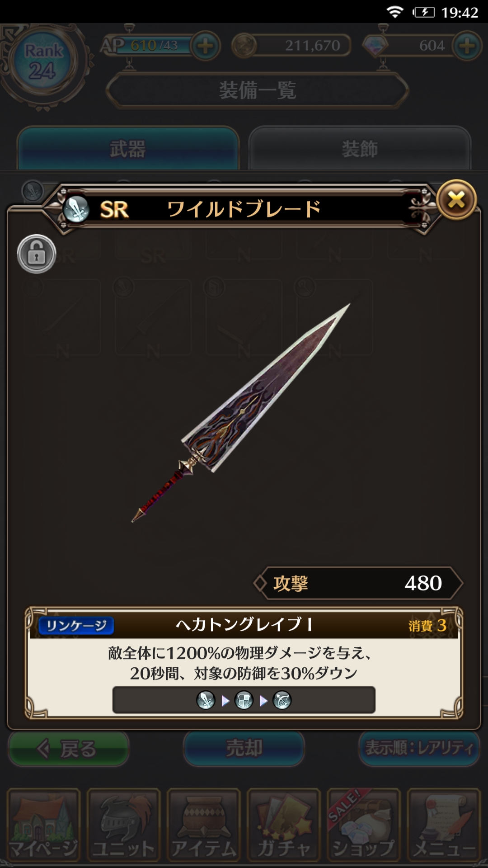Open アイテム from bottom navigation
Image resolution: width=488 pixels, height=868 pixels.
[203, 826]
